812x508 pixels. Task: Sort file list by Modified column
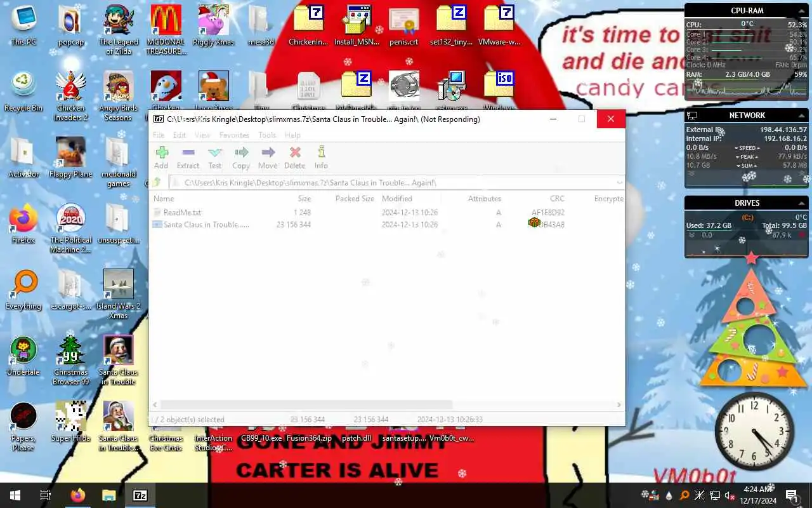click(x=397, y=199)
